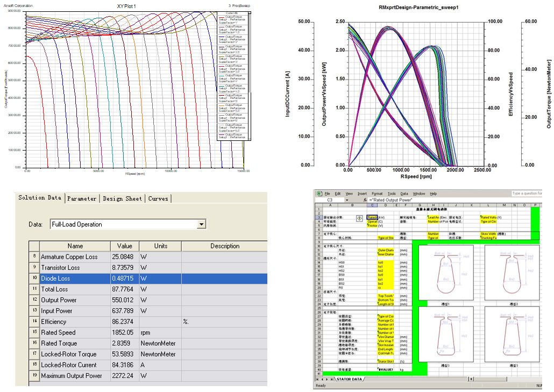This screenshot has height=392, width=554.
Task: Select column A header in the spreadsheet
Action: coord(331,205)
